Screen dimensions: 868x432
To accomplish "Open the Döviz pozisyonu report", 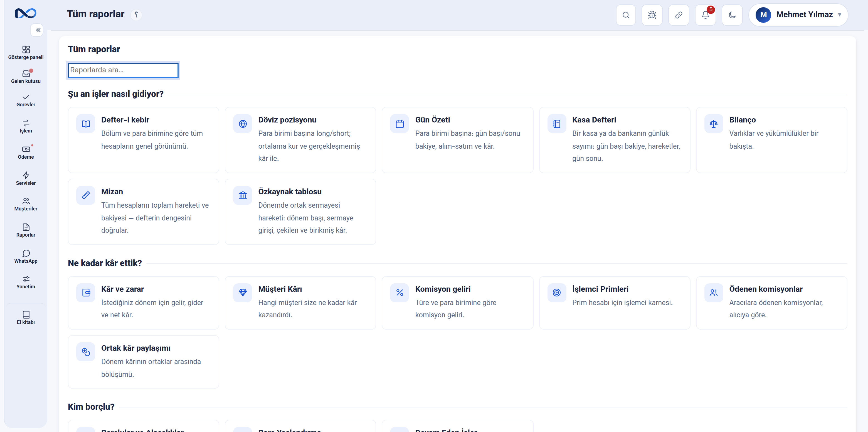I will [300, 140].
